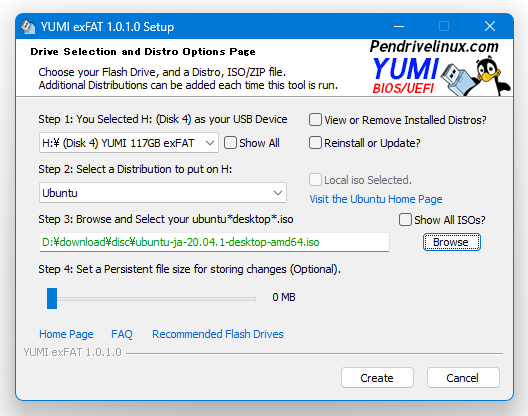Expand the Ubuntu distribution dropdown
The width and height of the screenshot is (528, 416).
tap(163, 193)
